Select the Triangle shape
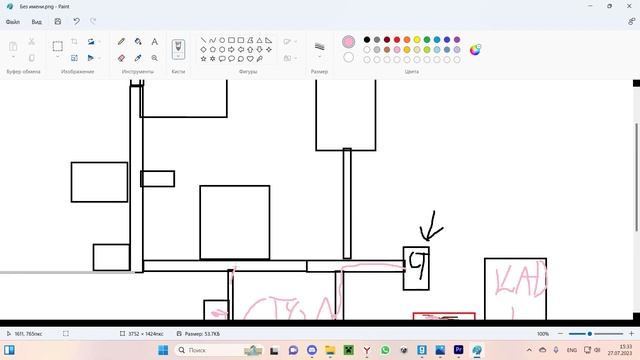Screen dimensions: 640x360 tap(259, 40)
